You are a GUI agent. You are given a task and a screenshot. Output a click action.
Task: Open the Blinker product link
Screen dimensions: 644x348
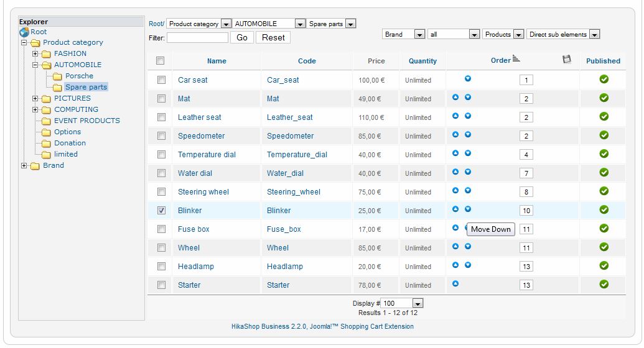[x=190, y=211]
